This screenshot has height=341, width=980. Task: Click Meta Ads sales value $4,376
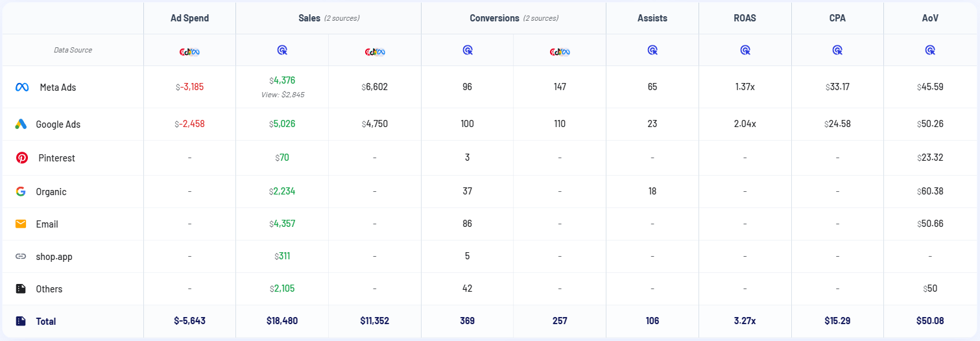[282, 80]
